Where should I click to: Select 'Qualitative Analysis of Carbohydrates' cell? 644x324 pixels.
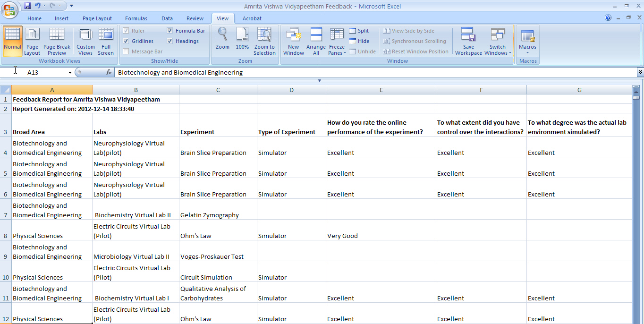218,292
